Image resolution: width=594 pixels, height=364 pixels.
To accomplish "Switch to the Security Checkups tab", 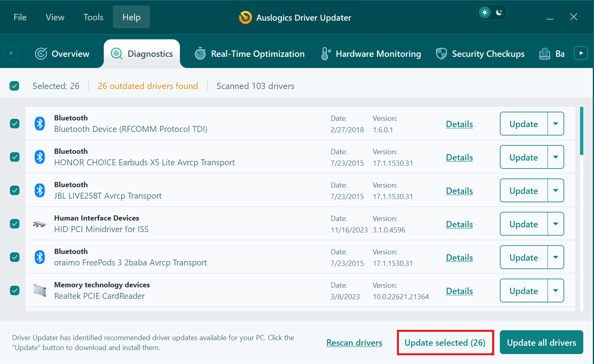I will [480, 54].
